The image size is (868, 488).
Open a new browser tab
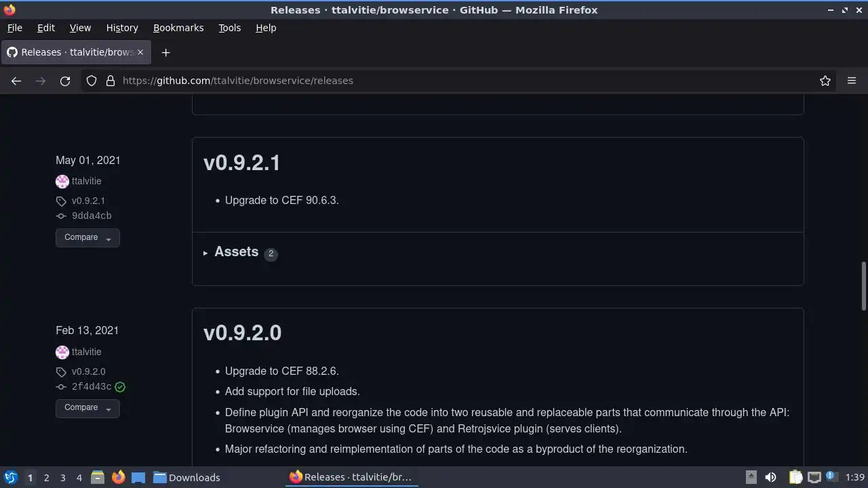pos(165,52)
